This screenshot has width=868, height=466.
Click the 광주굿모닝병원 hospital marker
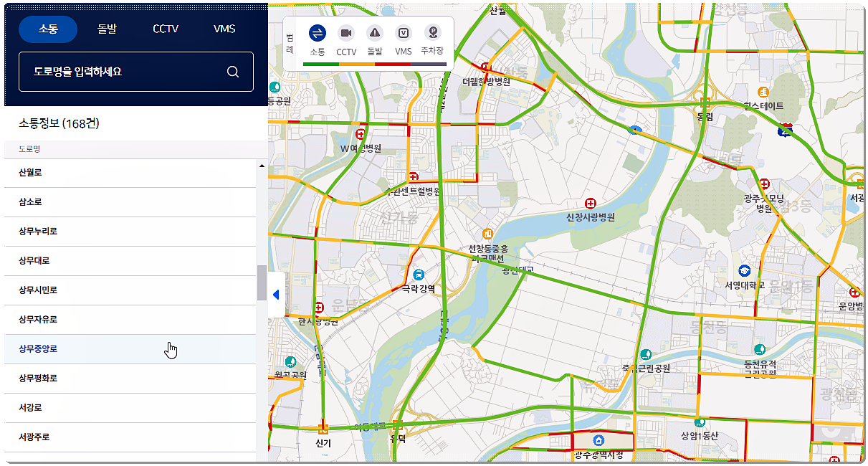coord(764,184)
